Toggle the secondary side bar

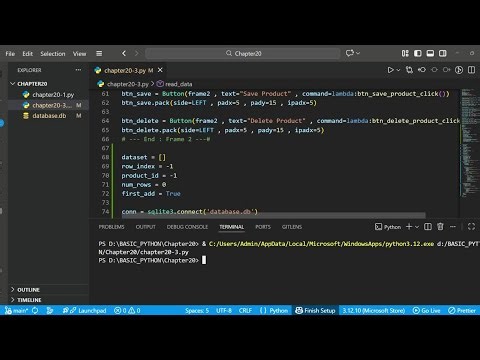coord(443,53)
